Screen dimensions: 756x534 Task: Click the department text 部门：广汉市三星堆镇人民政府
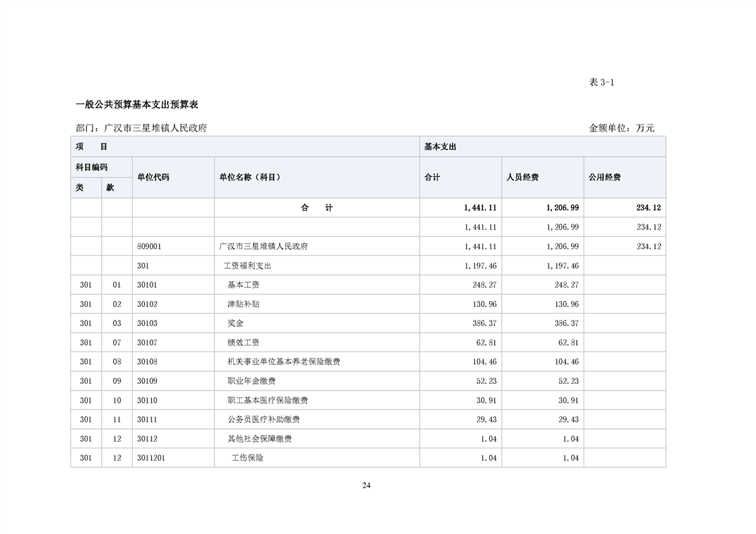141,128
